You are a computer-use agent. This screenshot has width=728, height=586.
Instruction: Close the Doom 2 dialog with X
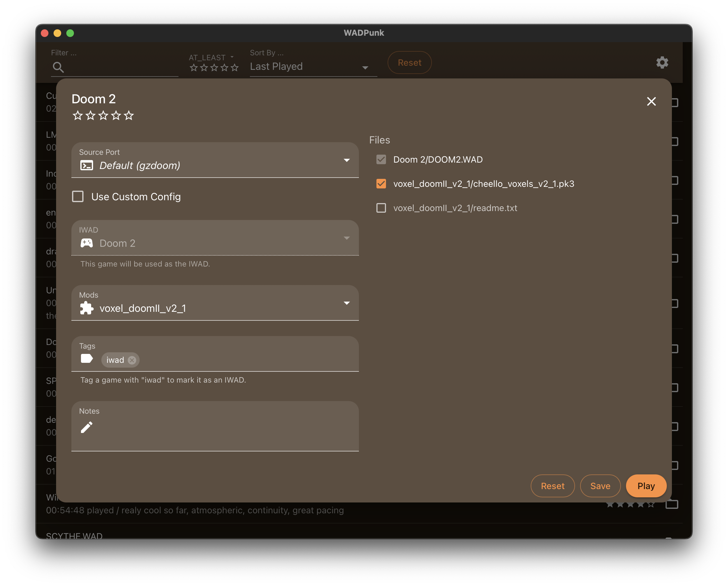tap(651, 101)
